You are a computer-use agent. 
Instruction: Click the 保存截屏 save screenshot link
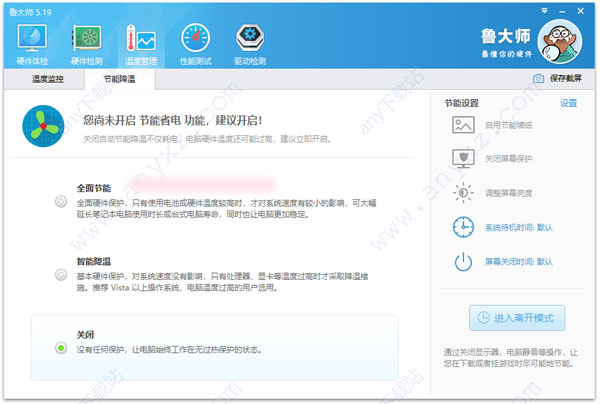pos(566,78)
